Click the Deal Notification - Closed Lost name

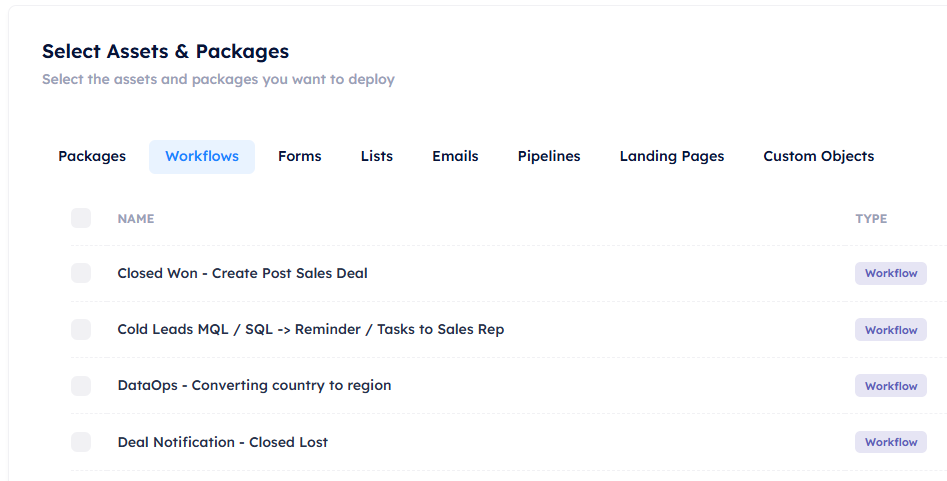click(222, 442)
